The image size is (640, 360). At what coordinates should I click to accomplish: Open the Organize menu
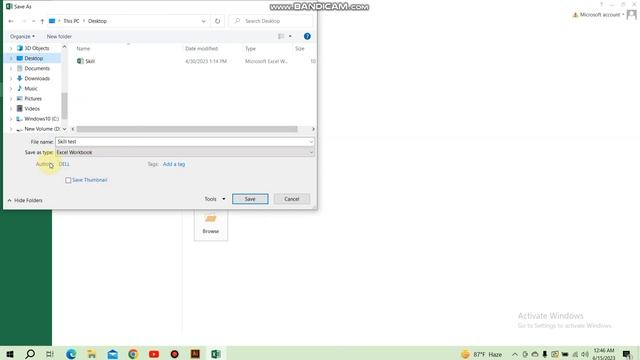[22, 36]
